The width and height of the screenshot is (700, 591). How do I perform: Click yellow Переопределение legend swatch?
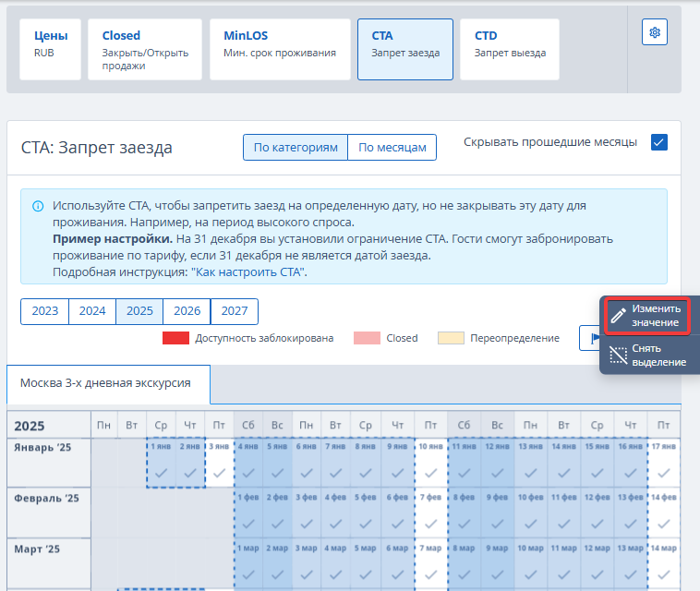click(451, 338)
